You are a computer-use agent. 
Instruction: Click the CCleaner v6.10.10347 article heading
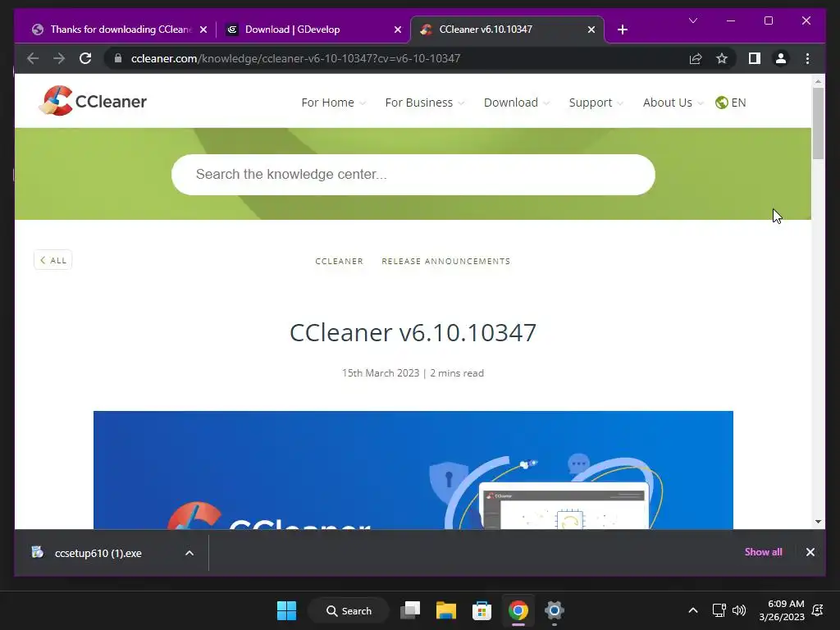(x=413, y=332)
